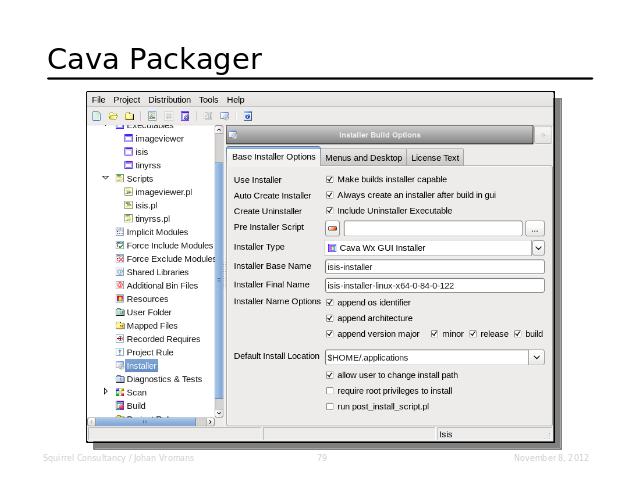Toggle append architecture checkbox

330,318
